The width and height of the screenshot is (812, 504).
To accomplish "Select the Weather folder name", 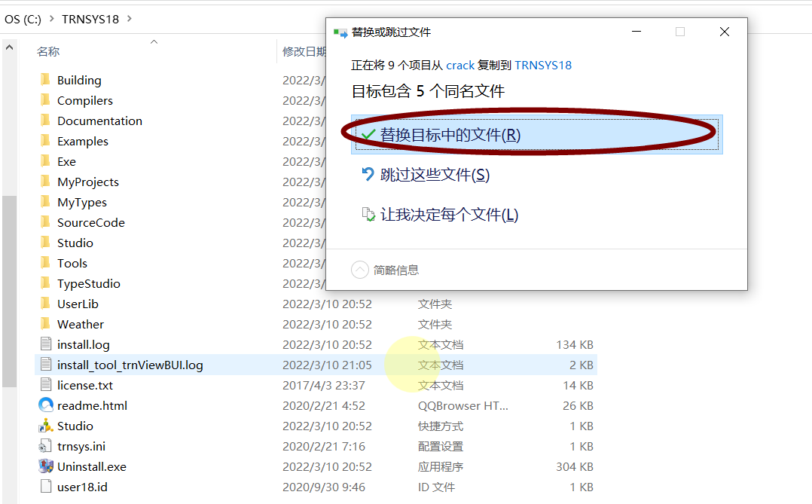I will (x=81, y=324).
